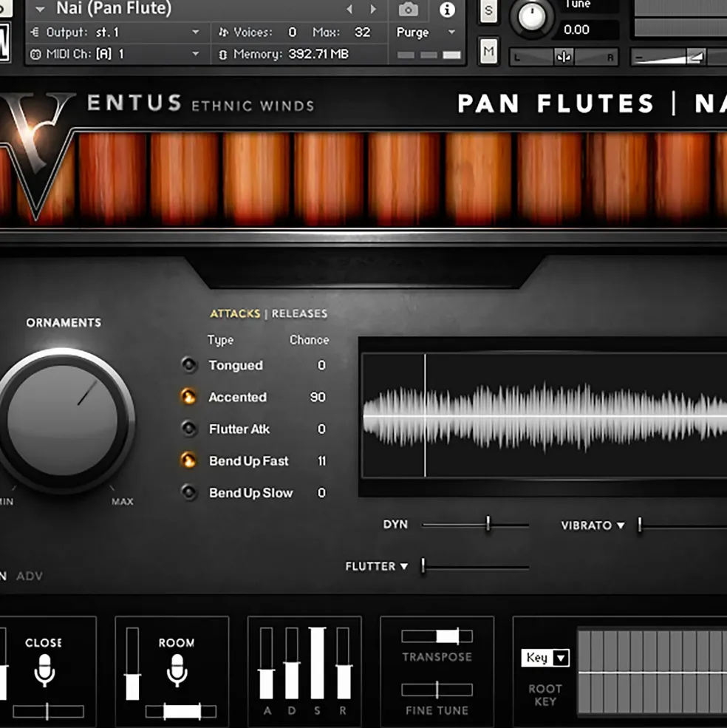
Task: Adjust the Tune knob
Action: [532, 17]
